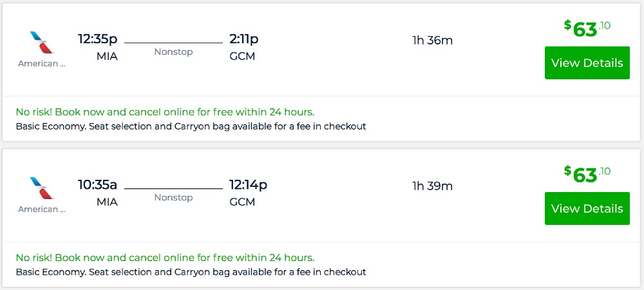Select the 12:35p departure time

click(97, 39)
